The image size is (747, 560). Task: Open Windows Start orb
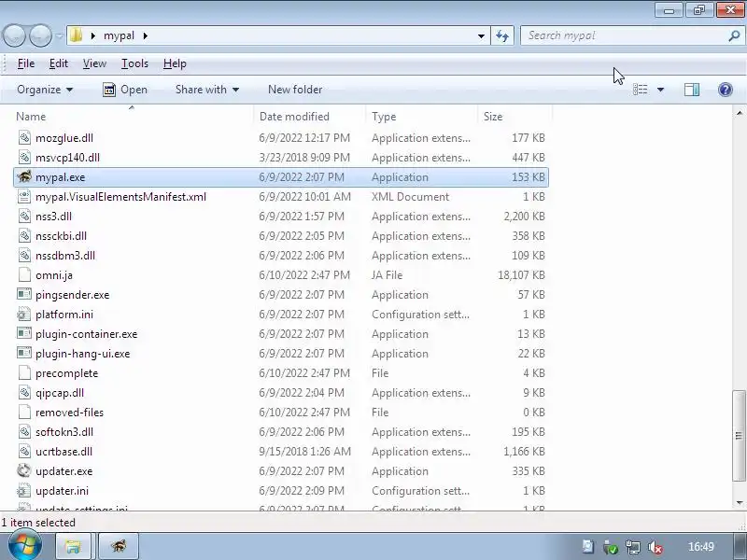[x=24, y=545]
